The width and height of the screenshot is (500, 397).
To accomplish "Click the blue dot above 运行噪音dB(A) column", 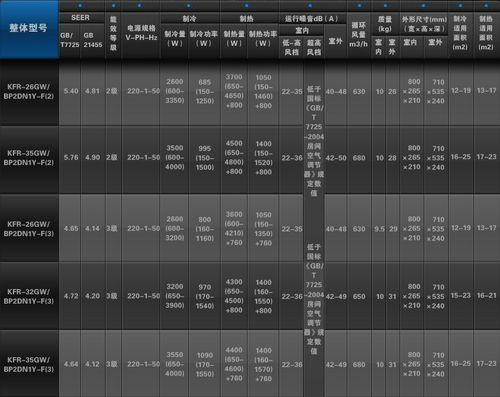I will point(310,5).
